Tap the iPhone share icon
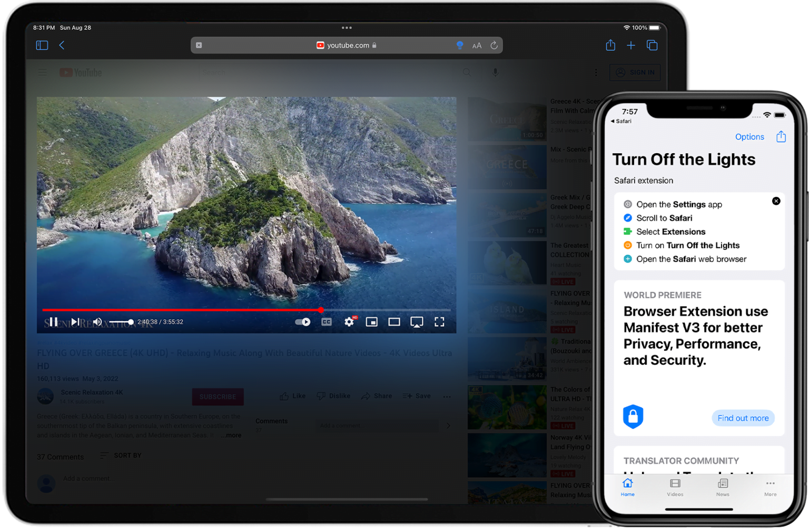Viewport: 809px width, 532px height. pos(781,137)
